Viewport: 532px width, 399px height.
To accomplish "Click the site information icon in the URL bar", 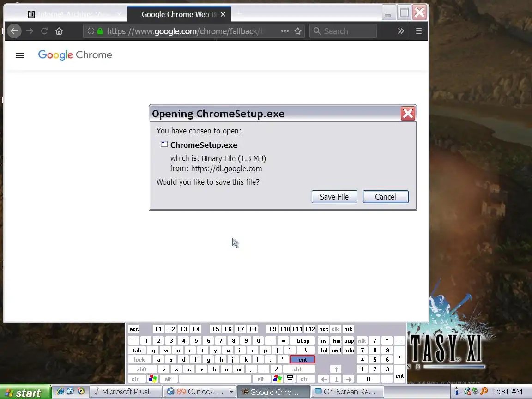I will point(91,31).
